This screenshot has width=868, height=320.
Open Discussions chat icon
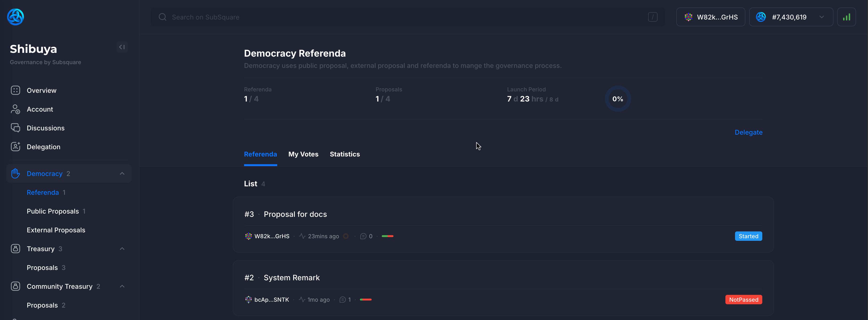[16, 128]
